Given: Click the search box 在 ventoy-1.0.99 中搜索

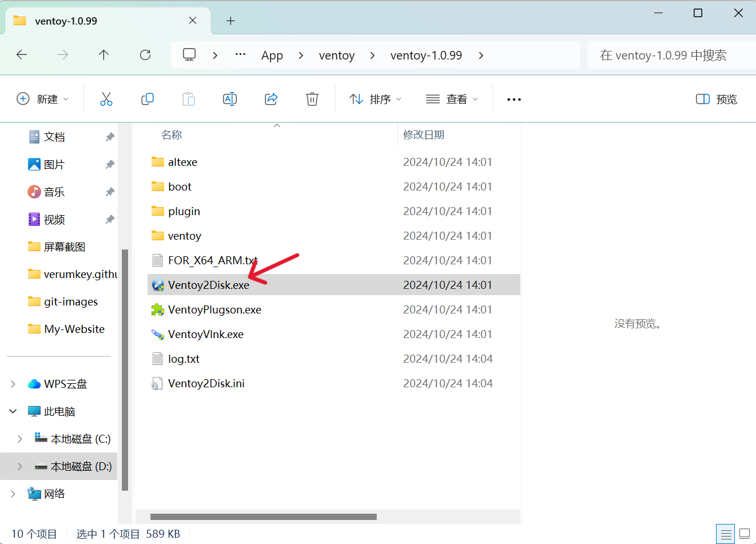Looking at the screenshot, I should tap(671, 55).
